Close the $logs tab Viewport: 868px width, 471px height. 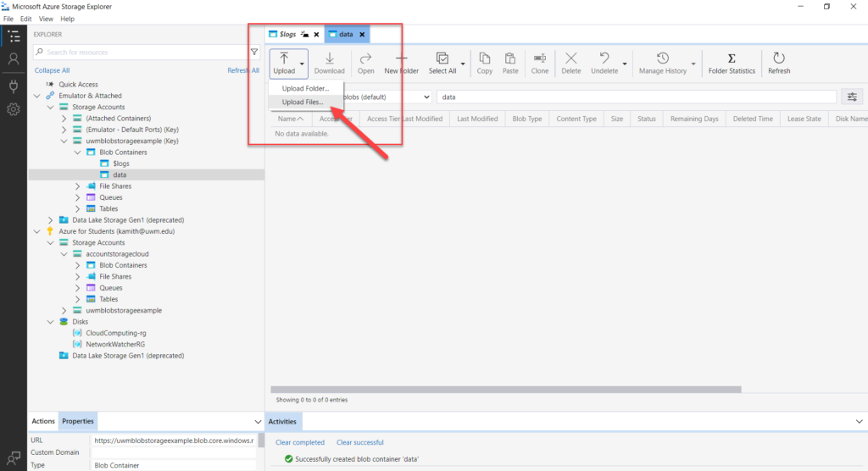click(317, 35)
